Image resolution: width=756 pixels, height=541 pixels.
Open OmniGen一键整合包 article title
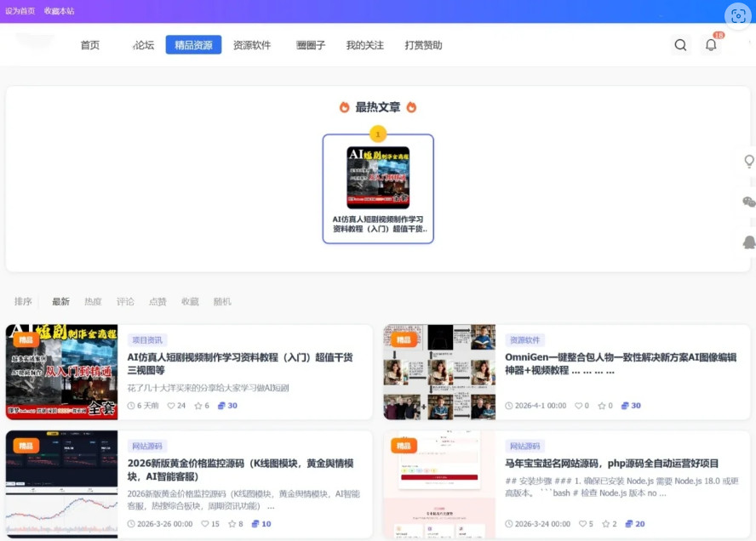pyautogui.click(x=620, y=364)
